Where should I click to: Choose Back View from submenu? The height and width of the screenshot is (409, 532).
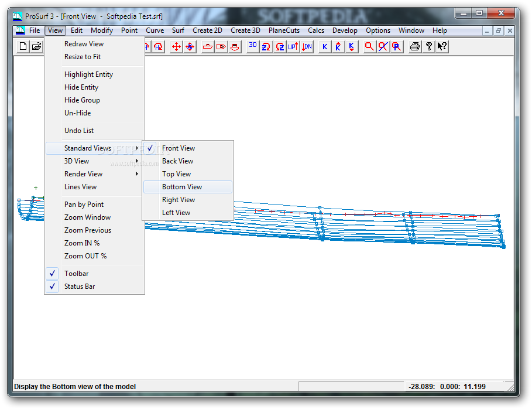click(x=188, y=161)
